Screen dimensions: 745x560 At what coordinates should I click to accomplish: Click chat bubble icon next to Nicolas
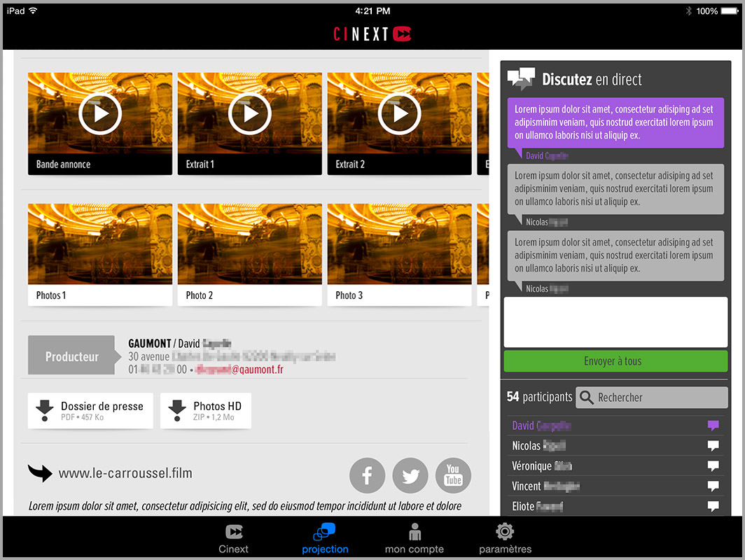point(713,446)
